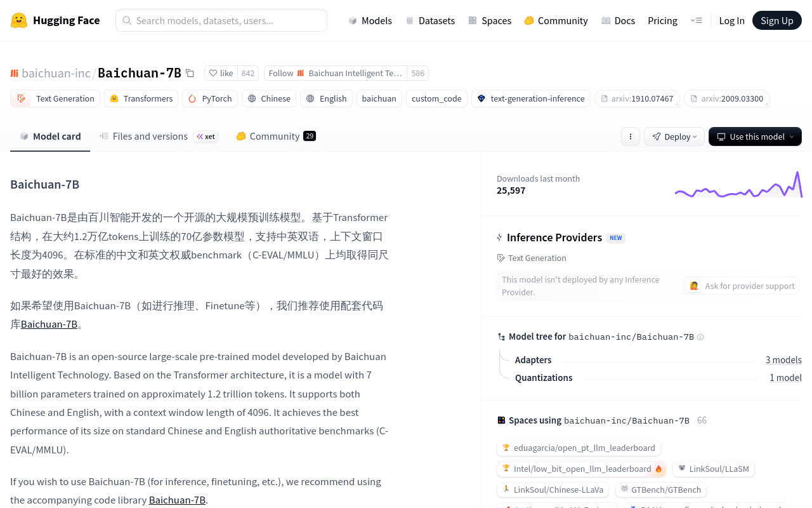Click the downloads last month chart
The width and height of the screenshot is (812, 508).
(x=738, y=184)
